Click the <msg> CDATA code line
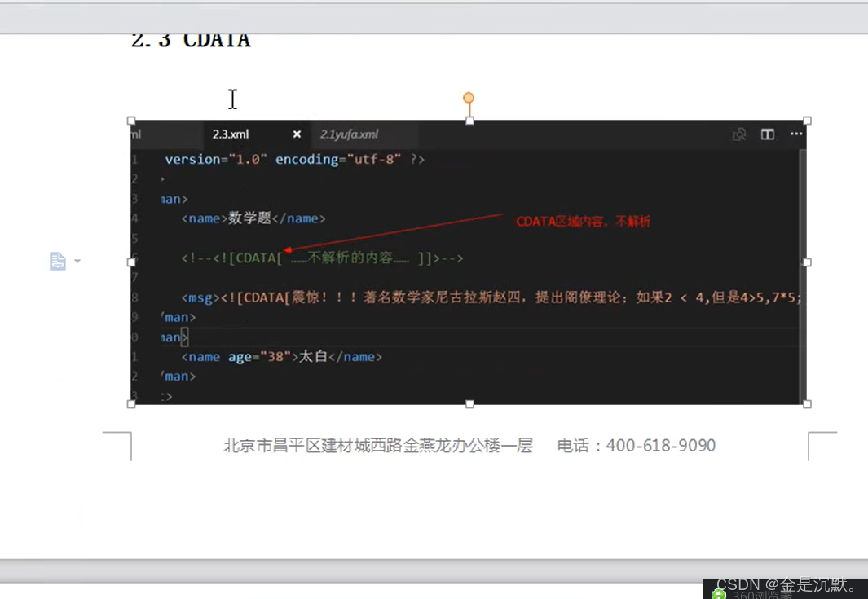The width and height of the screenshot is (868, 599). 491,297
